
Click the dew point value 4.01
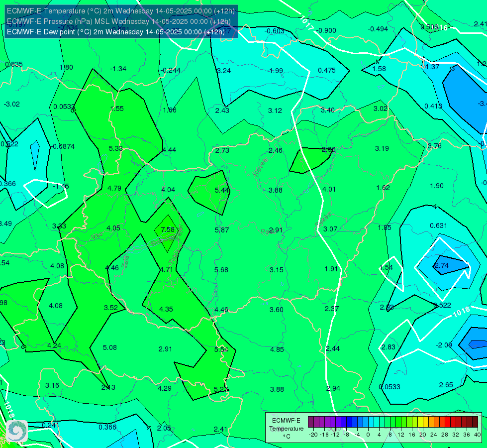coord(329,189)
